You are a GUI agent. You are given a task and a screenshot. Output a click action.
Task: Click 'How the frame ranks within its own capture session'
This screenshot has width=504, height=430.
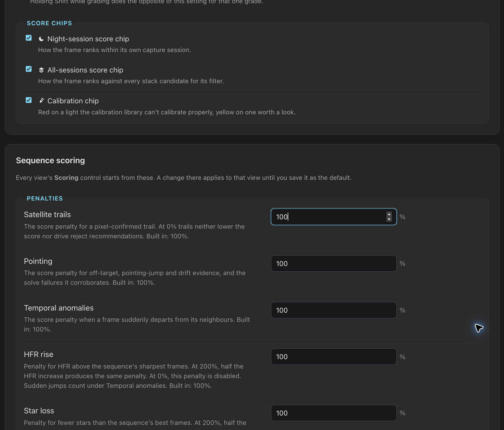[x=114, y=50]
